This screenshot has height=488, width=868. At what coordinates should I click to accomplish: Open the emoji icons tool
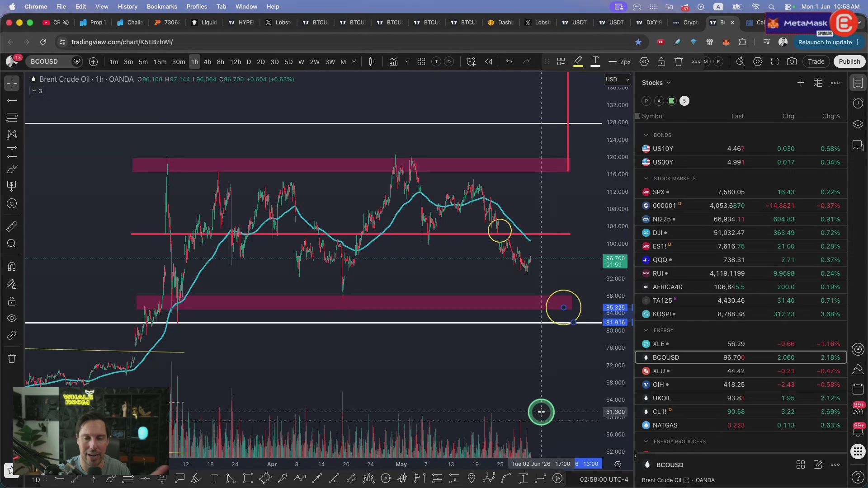[x=12, y=204]
